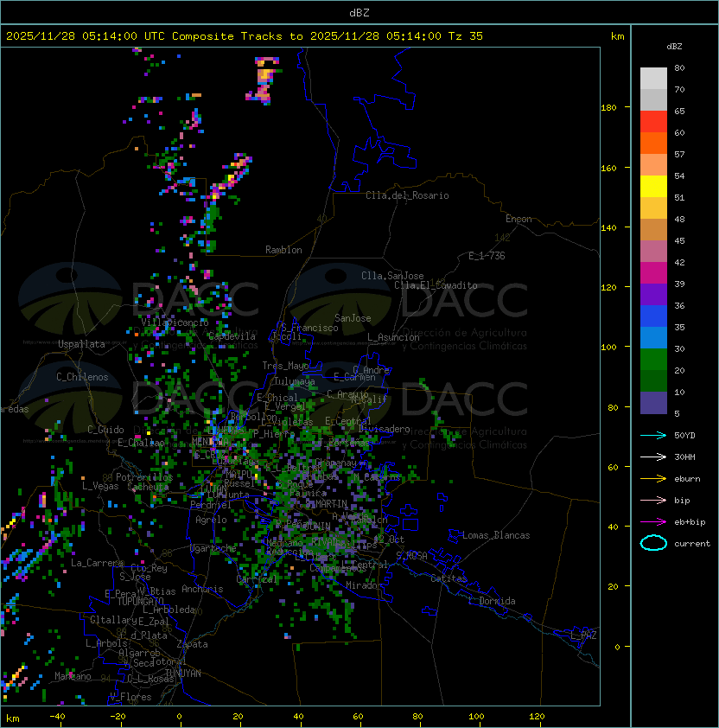Select the Tres_Mayo map label
The height and width of the screenshot is (728, 719).
[285, 366]
